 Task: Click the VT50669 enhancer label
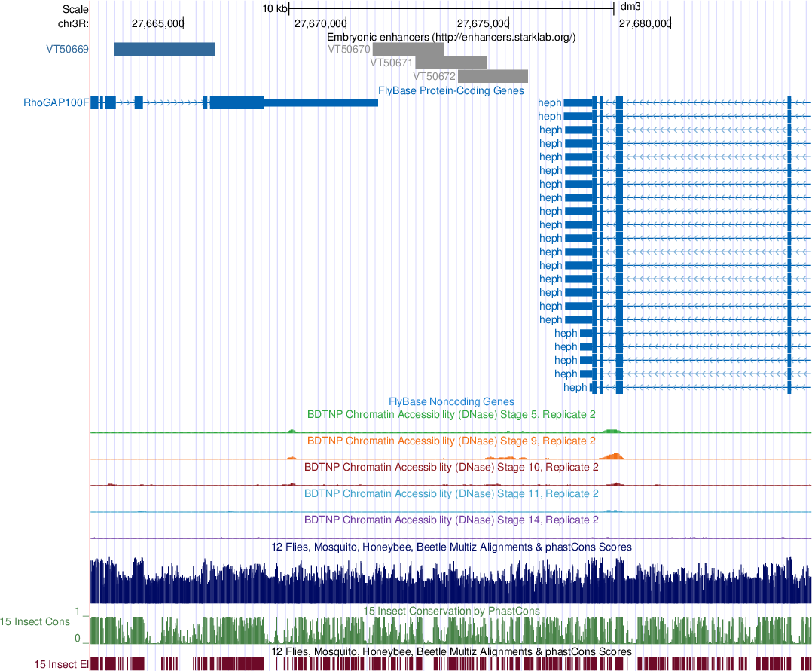click(66, 50)
